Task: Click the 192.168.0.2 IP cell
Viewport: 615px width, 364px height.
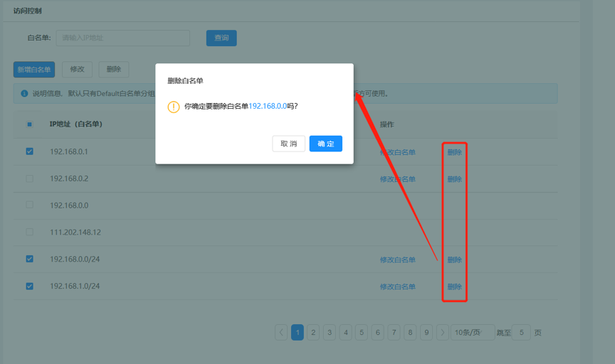Action: click(69, 178)
